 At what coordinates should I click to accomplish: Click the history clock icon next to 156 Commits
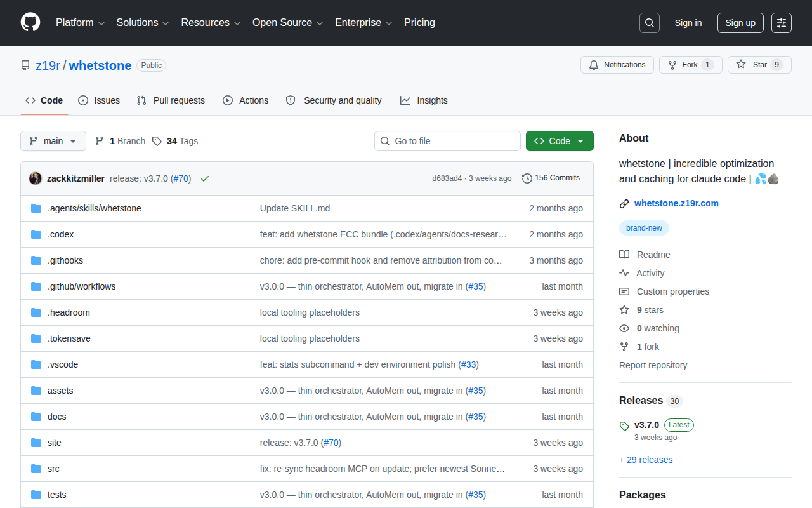point(527,178)
